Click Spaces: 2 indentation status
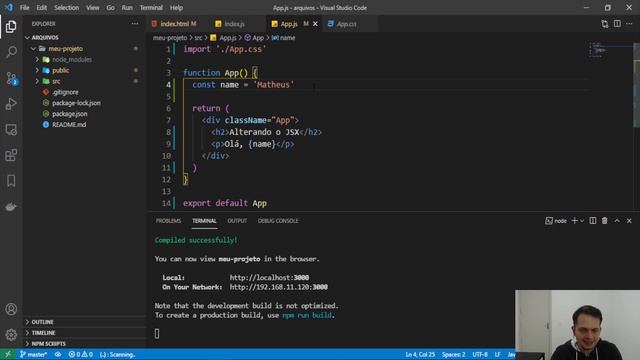 (453, 354)
